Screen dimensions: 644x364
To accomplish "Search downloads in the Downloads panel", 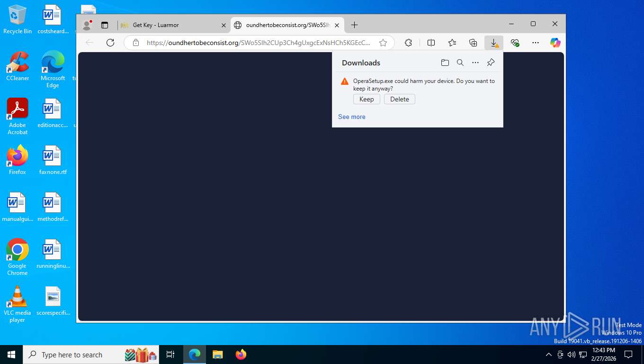I will click(460, 63).
